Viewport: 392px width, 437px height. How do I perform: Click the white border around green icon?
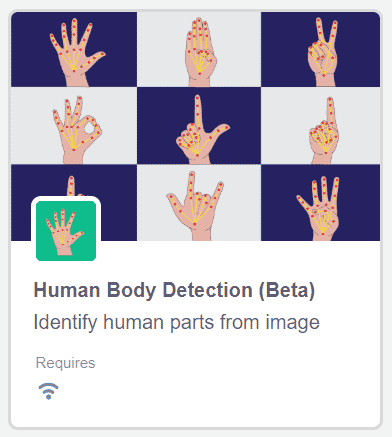66,198
